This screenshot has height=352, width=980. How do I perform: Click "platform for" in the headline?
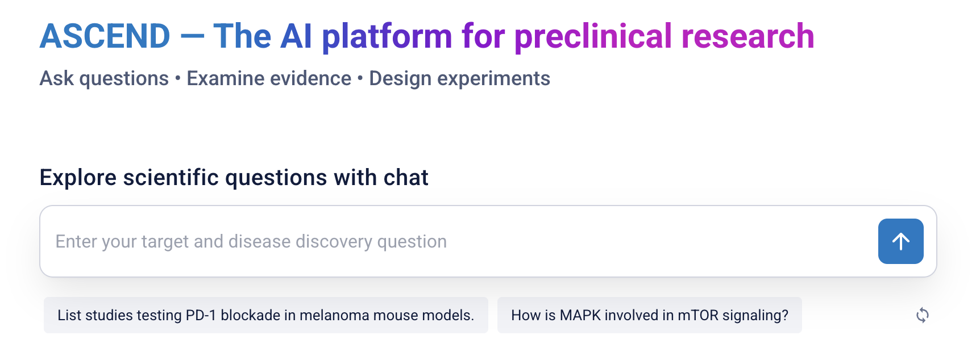[x=413, y=36]
